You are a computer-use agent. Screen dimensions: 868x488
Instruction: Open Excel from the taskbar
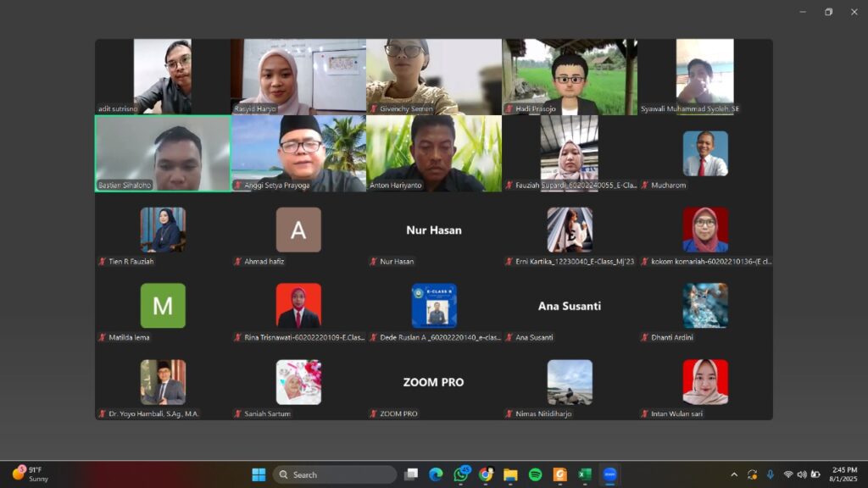[584, 474]
